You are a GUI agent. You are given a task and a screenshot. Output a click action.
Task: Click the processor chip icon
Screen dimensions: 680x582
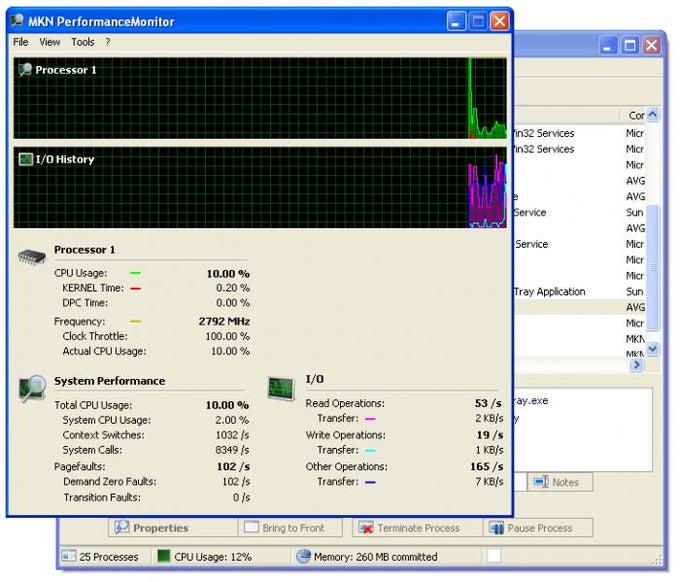coord(32,257)
